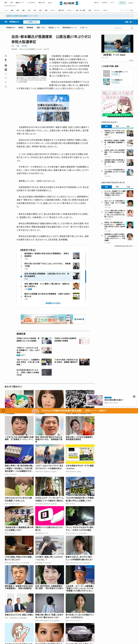Follow the 全国の選挙ニュース feature
Screen dimensions: 138x644
coord(115,74)
